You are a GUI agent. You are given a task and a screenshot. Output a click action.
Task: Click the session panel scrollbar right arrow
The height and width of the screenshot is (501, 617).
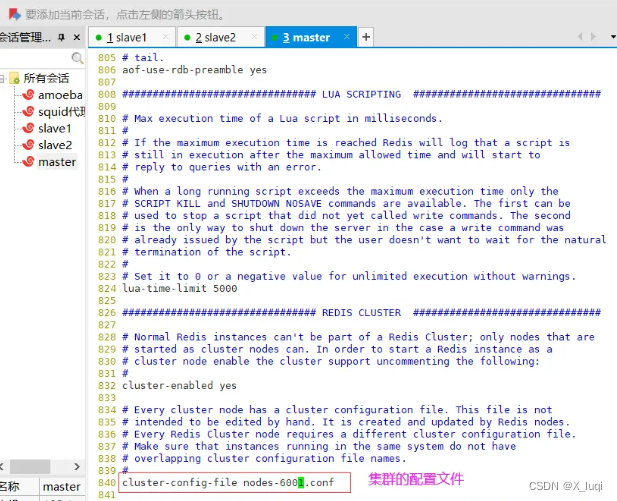pos(77,467)
